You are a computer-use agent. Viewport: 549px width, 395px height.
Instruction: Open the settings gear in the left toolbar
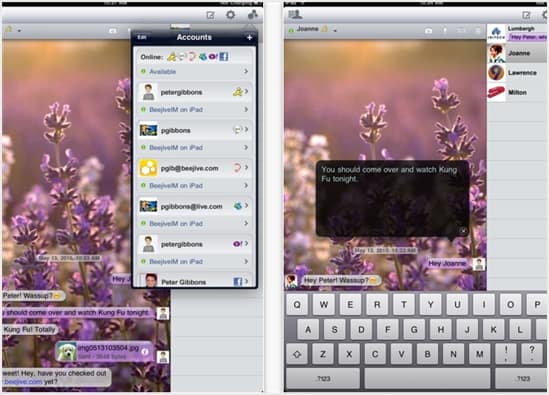pos(230,15)
